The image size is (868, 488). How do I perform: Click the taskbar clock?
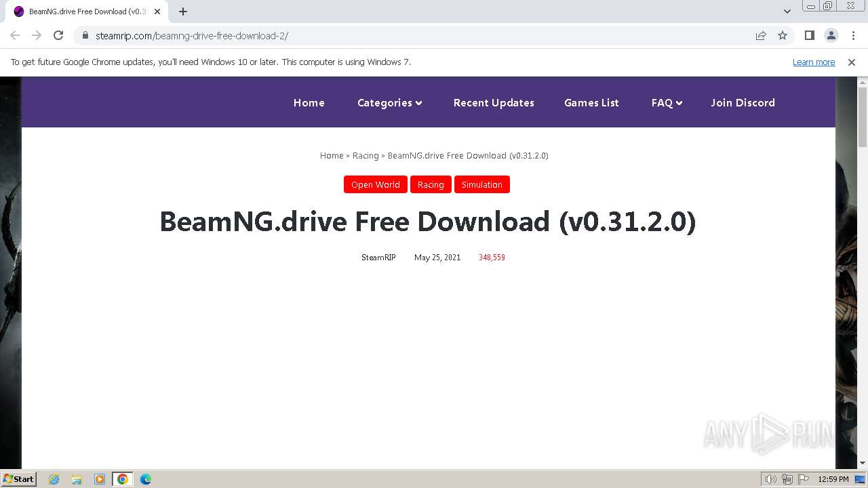tap(833, 479)
